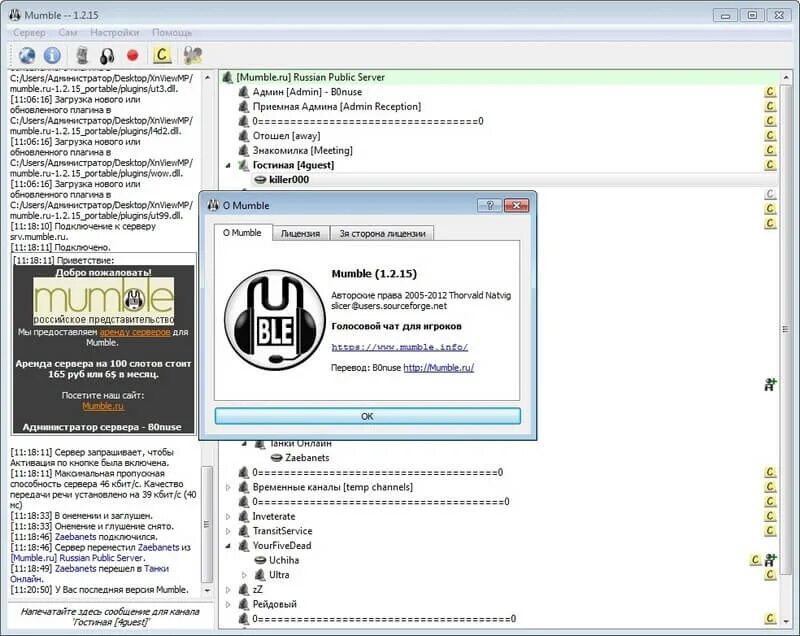This screenshot has height=636, width=800.
Task: Click the message input field for Гостиная channel
Action: pyautogui.click(x=111, y=617)
